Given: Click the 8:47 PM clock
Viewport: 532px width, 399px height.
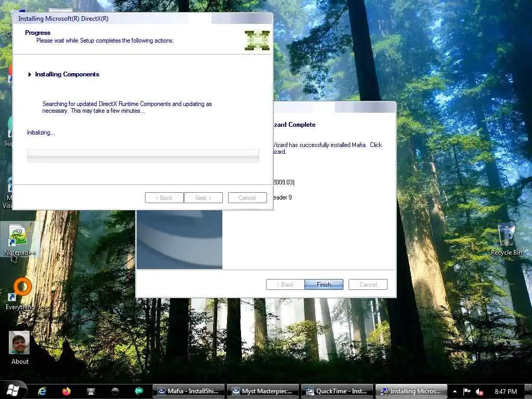Looking at the screenshot, I should [506, 391].
